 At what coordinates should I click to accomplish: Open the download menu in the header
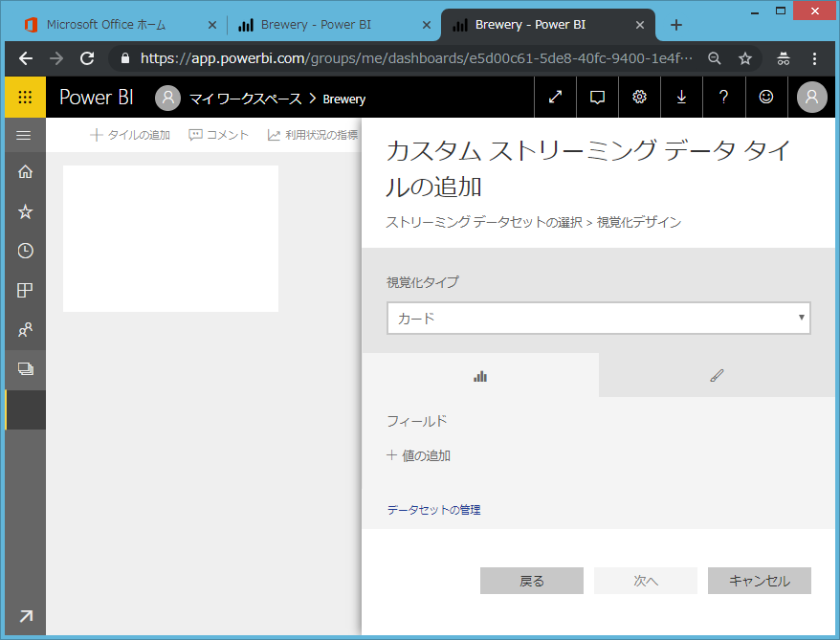[x=681, y=97]
